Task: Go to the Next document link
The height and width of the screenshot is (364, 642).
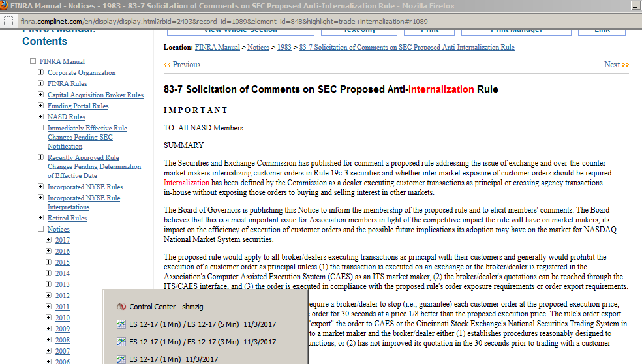Action: point(612,65)
